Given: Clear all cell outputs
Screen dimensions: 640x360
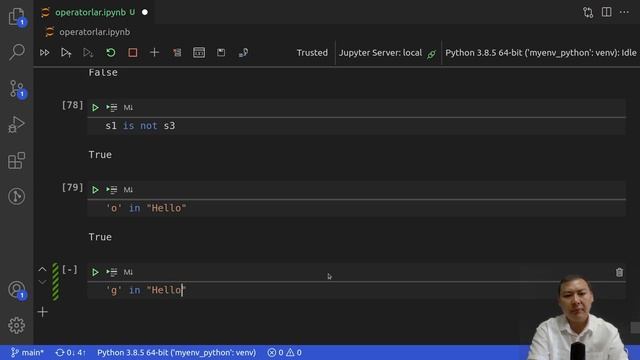Looking at the screenshot, I should 177,53.
